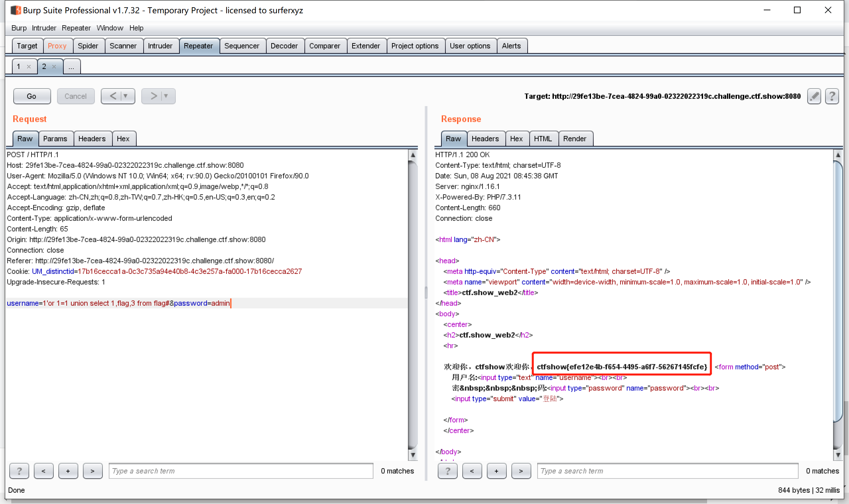Click the "..." tab to add a Repeater tab
This screenshot has width=849, height=504.
coord(71,66)
